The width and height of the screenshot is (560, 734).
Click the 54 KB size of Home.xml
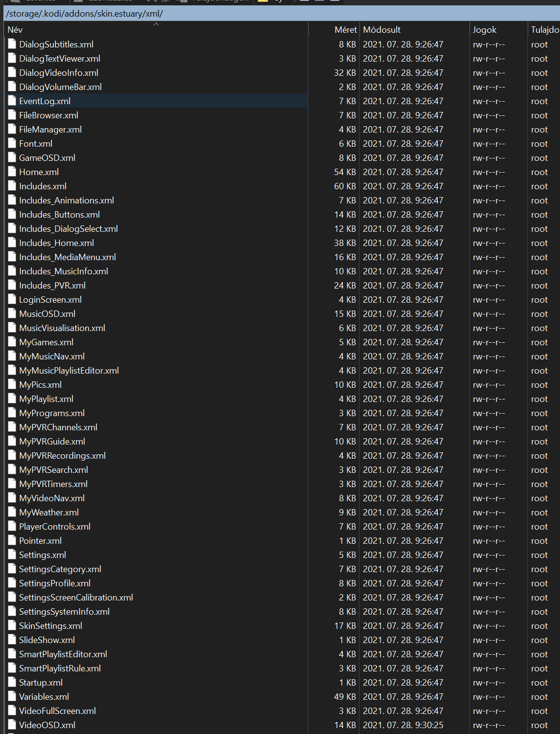[345, 172]
